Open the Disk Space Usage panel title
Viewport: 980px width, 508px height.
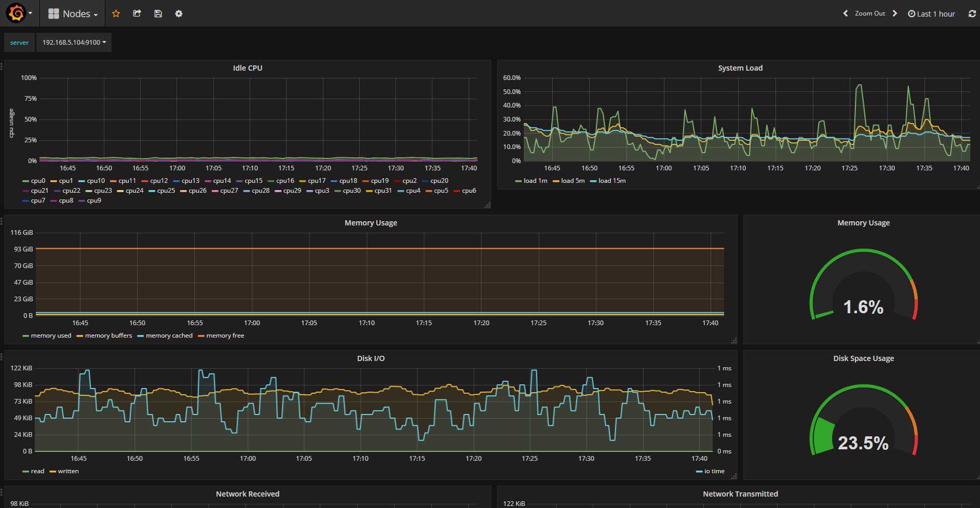(863, 358)
